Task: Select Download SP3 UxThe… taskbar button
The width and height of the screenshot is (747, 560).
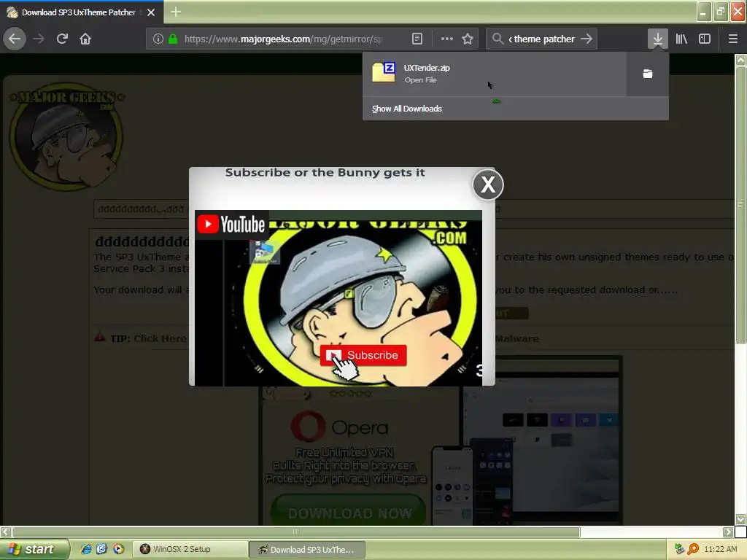Action: pos(307,550)
